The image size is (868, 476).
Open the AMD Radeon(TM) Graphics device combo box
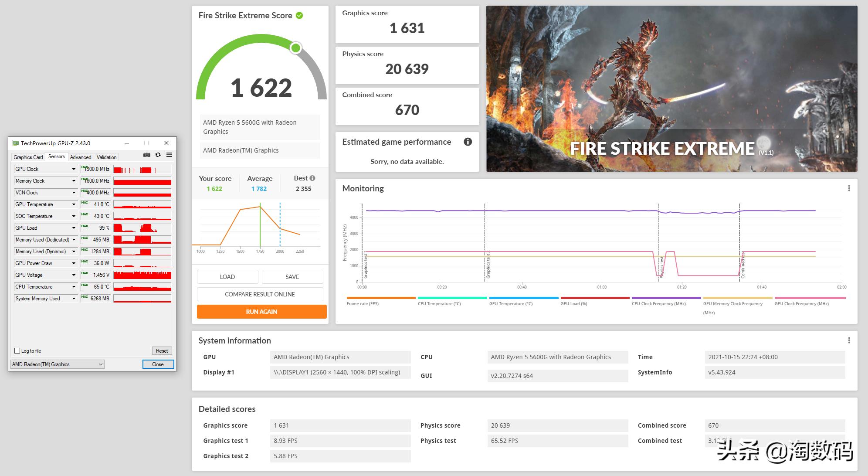pos(58,364)
